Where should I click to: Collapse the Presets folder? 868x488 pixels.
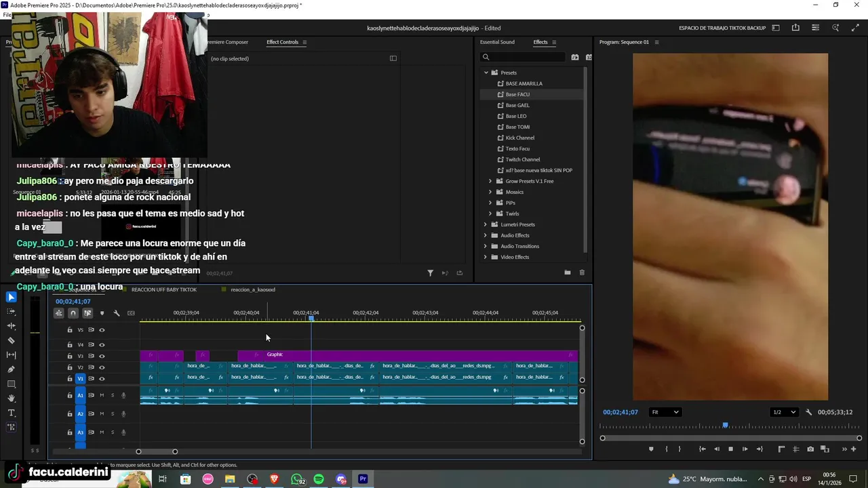[x=486, y=73]
